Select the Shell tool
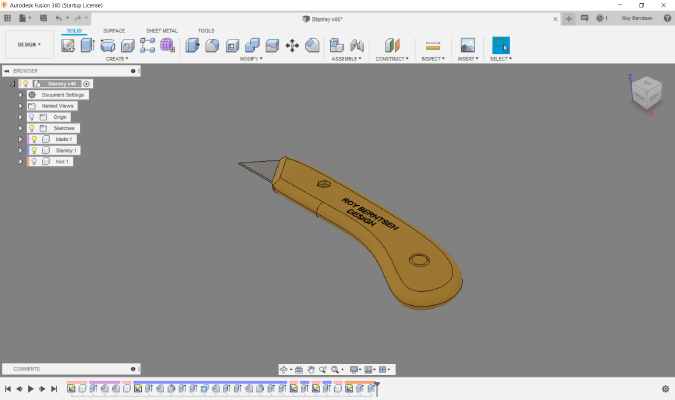 [x=232, y=45]
